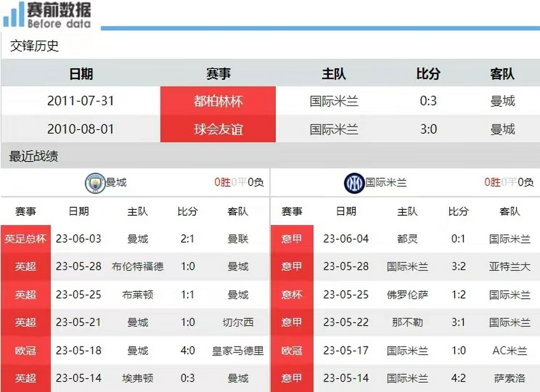Click date 2010-08-01
Viewport: 540px width, 392px height.
coord(81,129)
